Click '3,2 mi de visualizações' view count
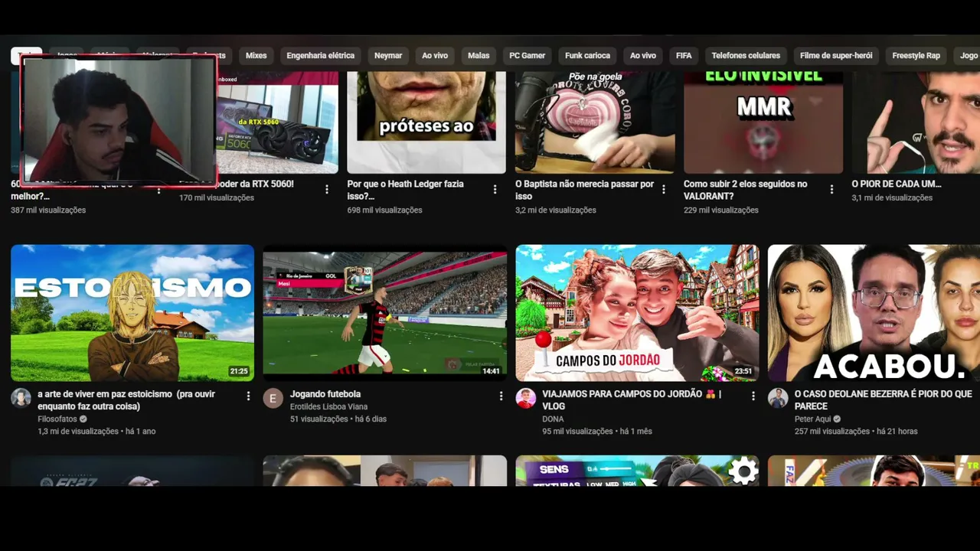This screenshot has width=980, height=551. pos(556,210)
